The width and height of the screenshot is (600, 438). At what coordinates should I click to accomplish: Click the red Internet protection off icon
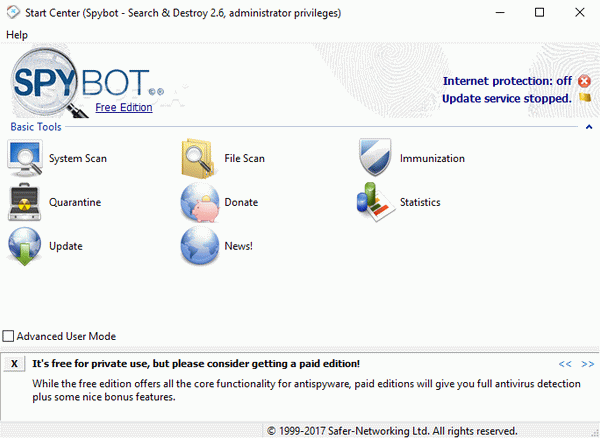click(584, 81)
